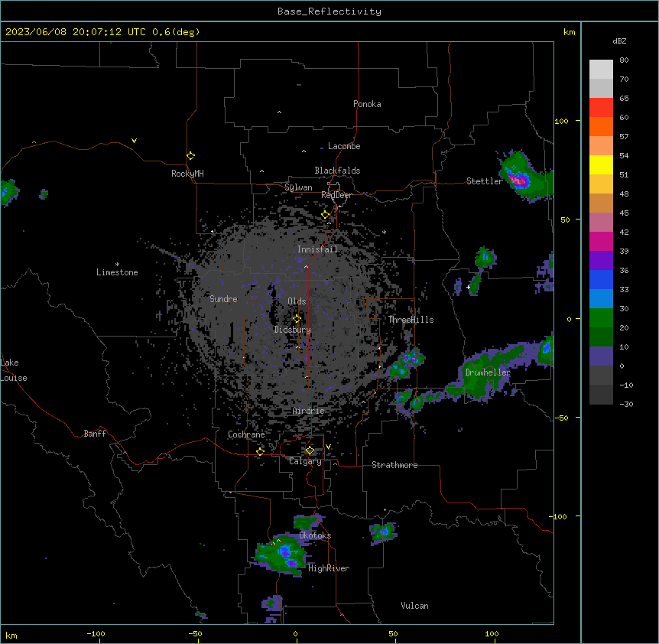Click the Calgary city label
Image resolution: width=659 pixels, height=644 pixels.
305,461
